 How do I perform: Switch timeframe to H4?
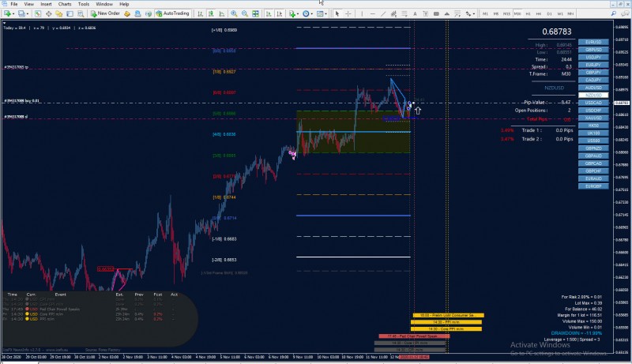[x=539, y=13]
